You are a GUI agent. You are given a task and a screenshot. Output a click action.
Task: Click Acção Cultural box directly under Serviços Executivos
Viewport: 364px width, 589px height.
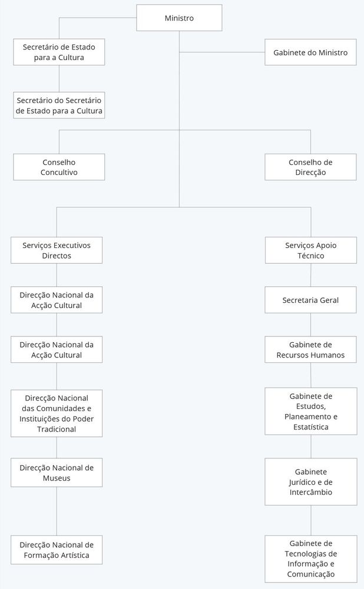tap(57, 300)
